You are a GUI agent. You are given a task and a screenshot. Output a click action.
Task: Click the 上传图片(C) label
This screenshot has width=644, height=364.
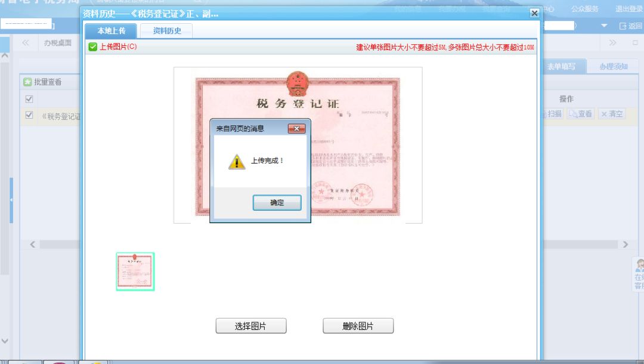(x=118, y=47)
